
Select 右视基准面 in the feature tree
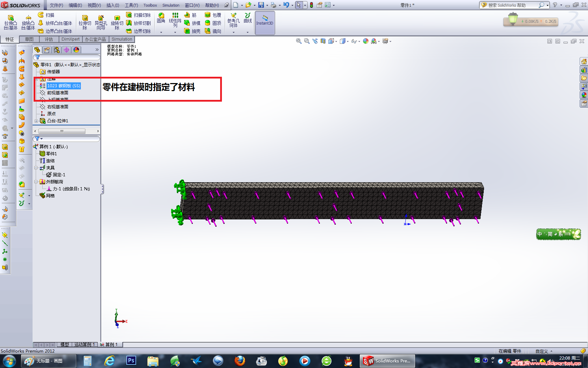coord(58,107)
